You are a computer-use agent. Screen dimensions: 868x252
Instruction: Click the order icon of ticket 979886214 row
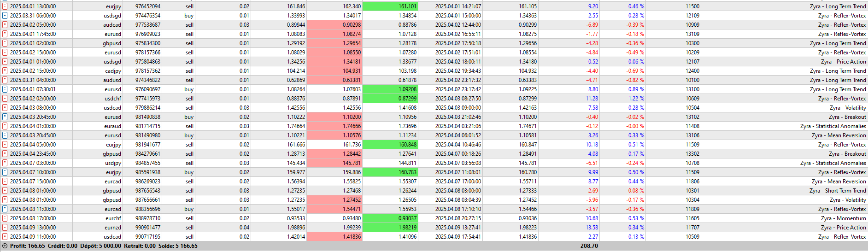[x=5, y=108]
